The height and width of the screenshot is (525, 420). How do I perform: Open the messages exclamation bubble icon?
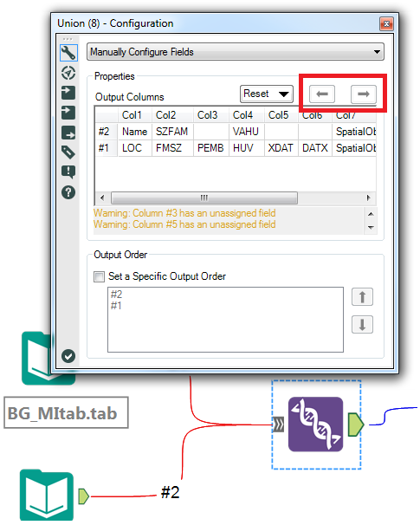pyautogui.click(x=68, y=172)
